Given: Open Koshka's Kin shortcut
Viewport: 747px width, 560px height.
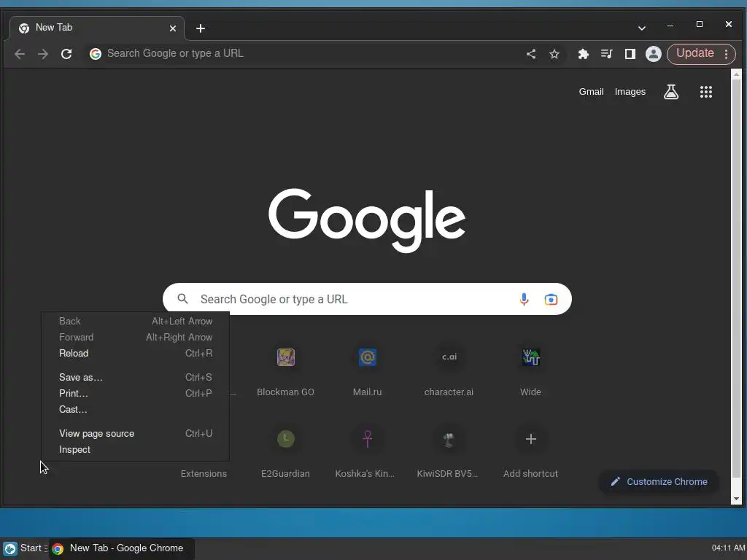Looking at the screenshot, I should pos(368,453).
